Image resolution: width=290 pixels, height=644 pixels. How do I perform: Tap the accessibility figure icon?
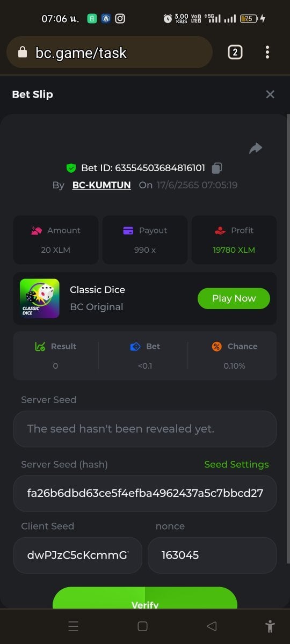tap(270, 626)
